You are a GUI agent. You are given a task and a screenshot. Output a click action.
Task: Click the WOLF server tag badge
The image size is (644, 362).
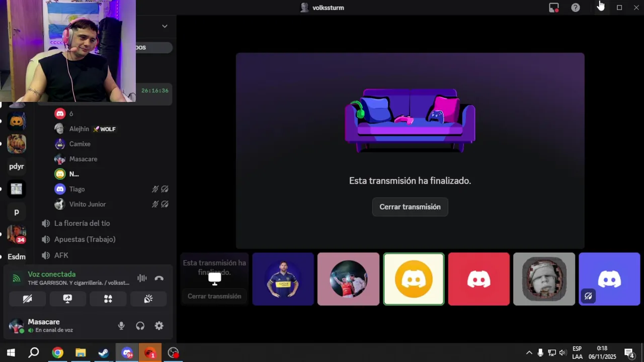tap(105, 129)
